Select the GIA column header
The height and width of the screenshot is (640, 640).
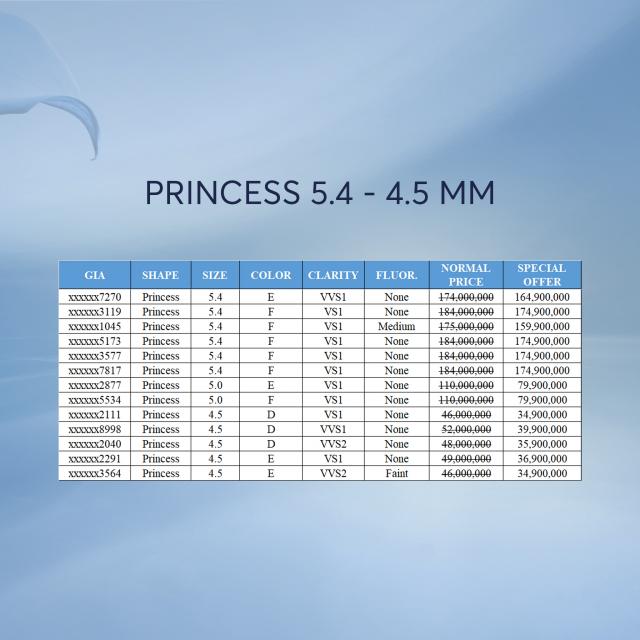(95, 275)
